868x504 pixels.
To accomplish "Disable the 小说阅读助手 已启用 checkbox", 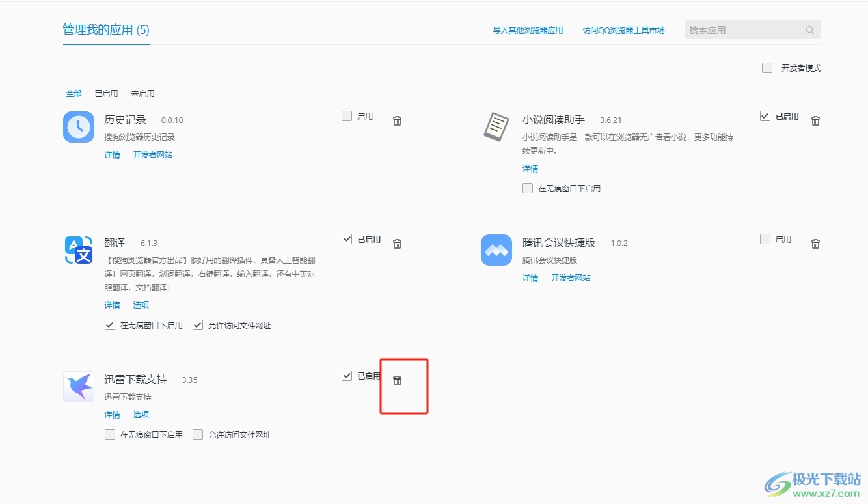I will (x=765, y=116).
